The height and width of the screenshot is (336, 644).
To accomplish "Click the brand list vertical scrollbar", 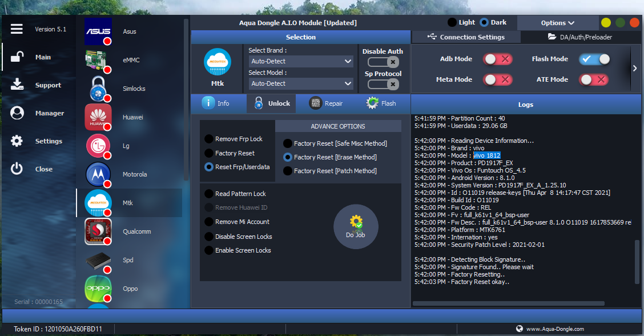I will (186, 99).
